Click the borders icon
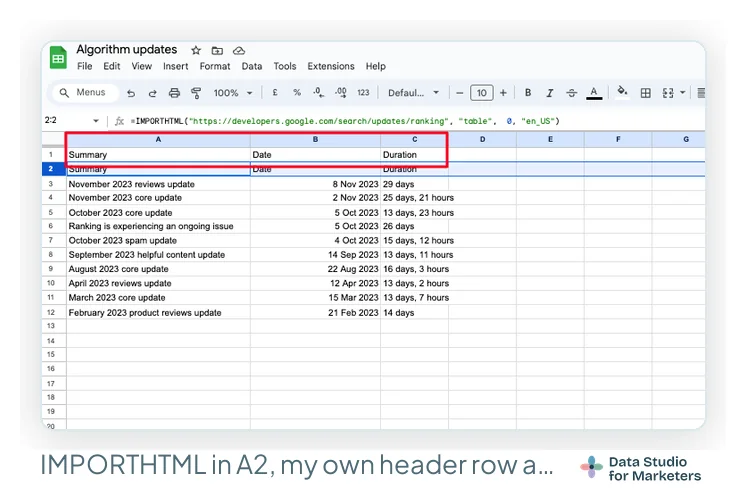 [646, 93]
